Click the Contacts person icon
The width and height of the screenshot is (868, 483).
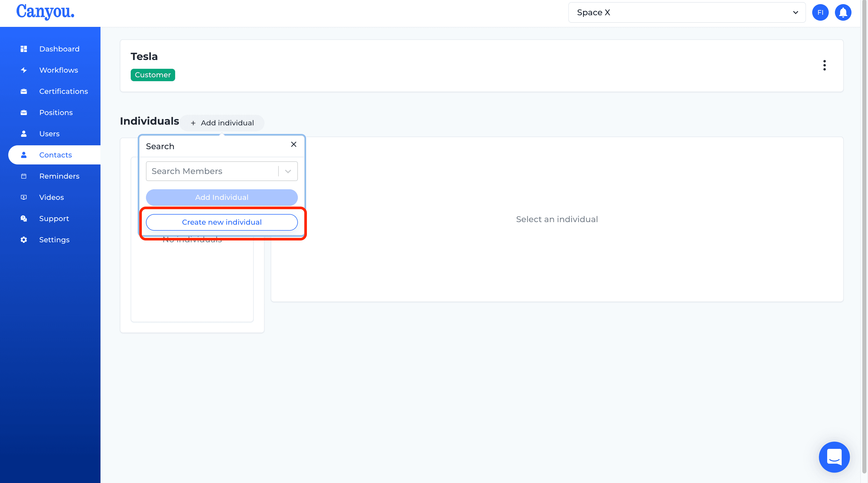(24, 155)
